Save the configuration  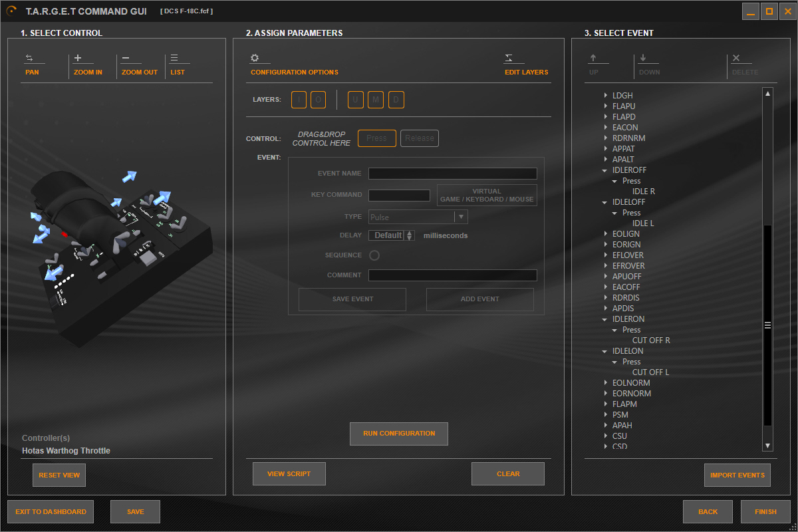[136, 512]
